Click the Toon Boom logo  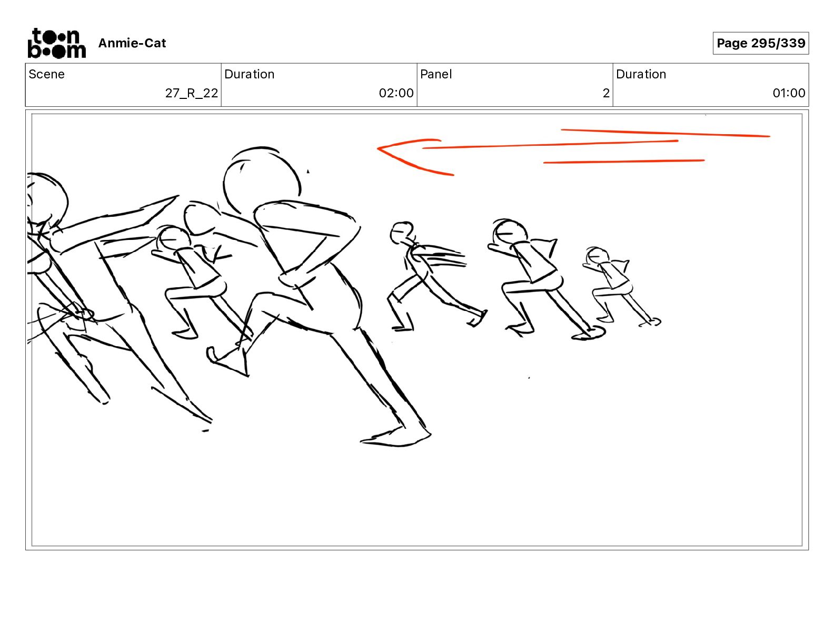click(56, 43)
